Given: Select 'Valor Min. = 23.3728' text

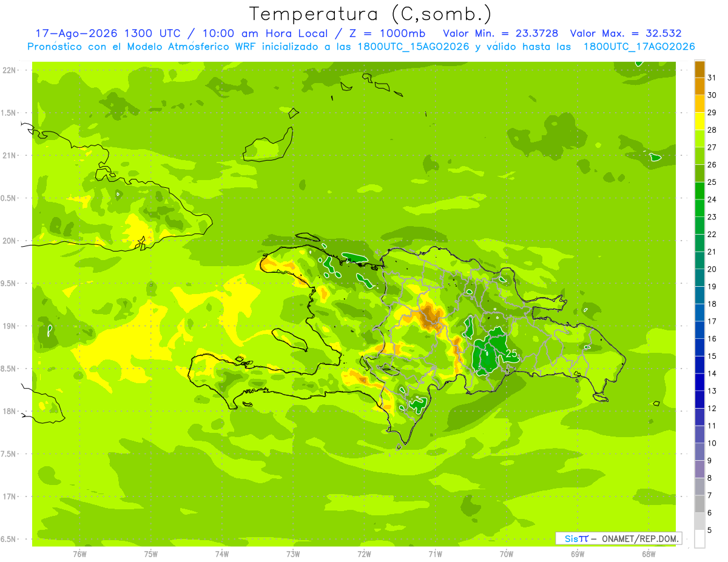Looking at the screenshot, I should 501,33.
